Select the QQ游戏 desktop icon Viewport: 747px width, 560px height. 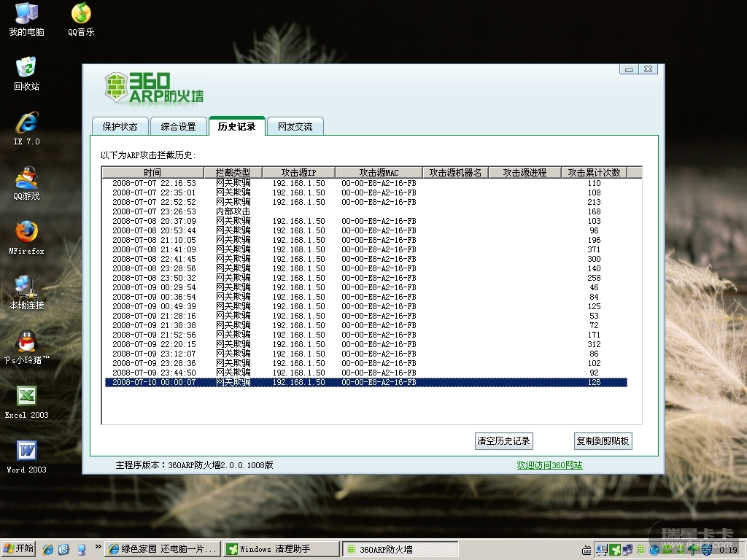[x=26, y=183]
